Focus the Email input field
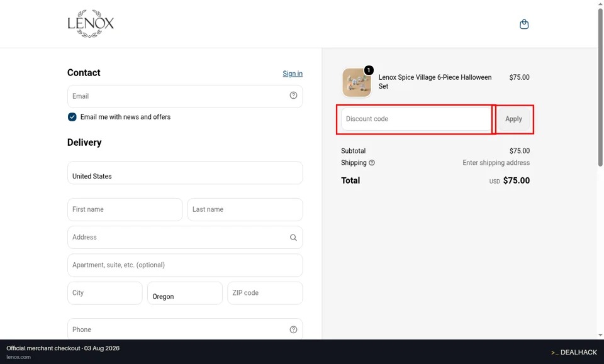 [185, 96]
